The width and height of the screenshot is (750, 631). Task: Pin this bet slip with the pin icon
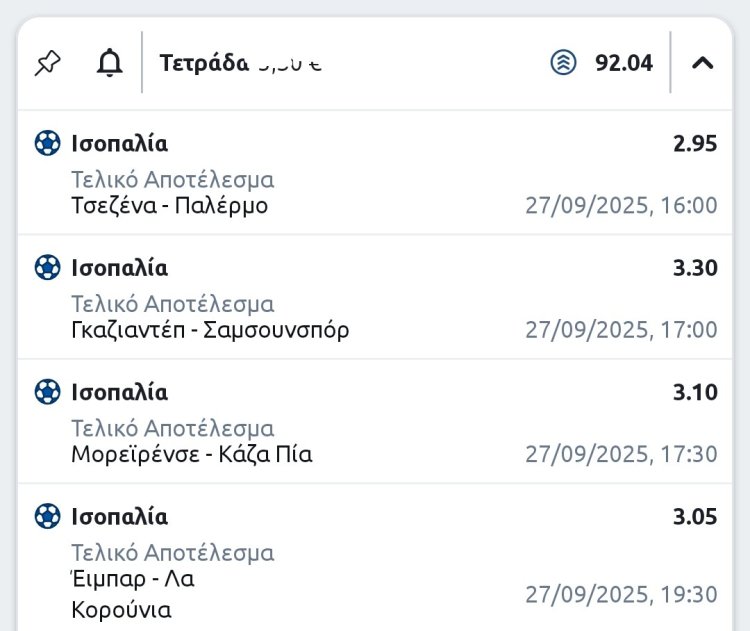point(47,63)
